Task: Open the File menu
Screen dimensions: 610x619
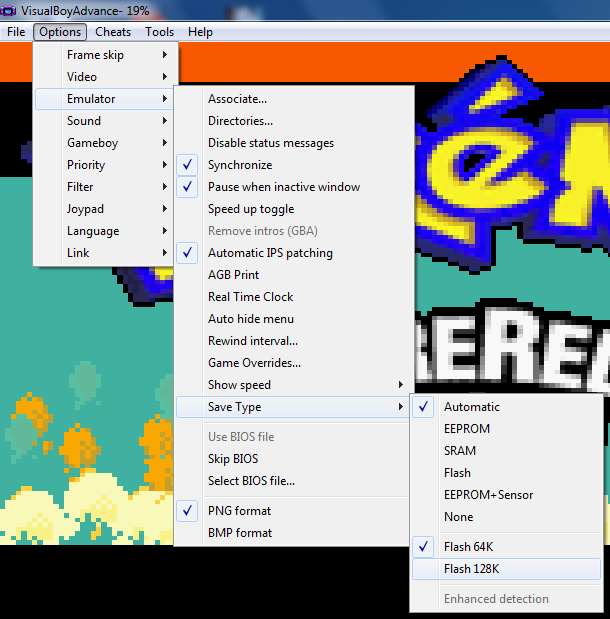Action: pos(16,32)
